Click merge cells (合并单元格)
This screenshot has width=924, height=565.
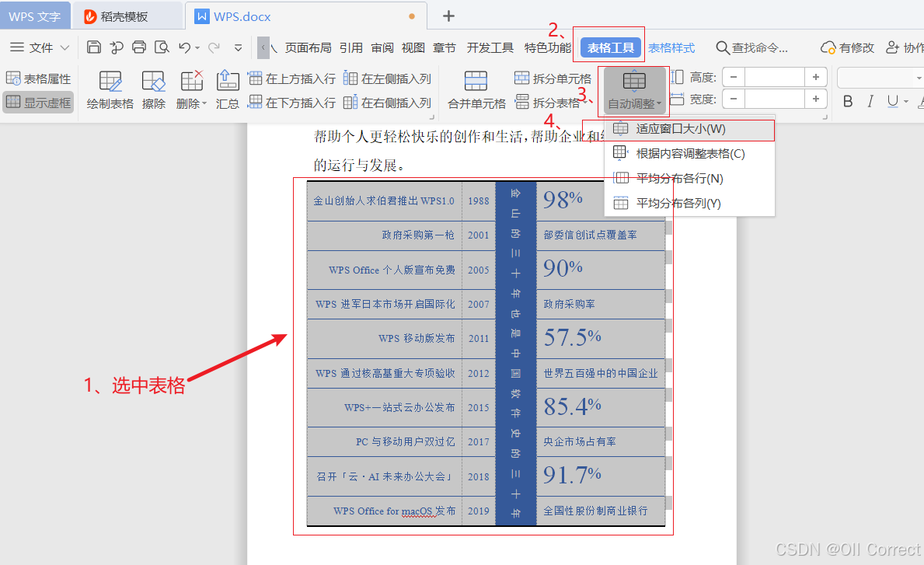(476, 89)
